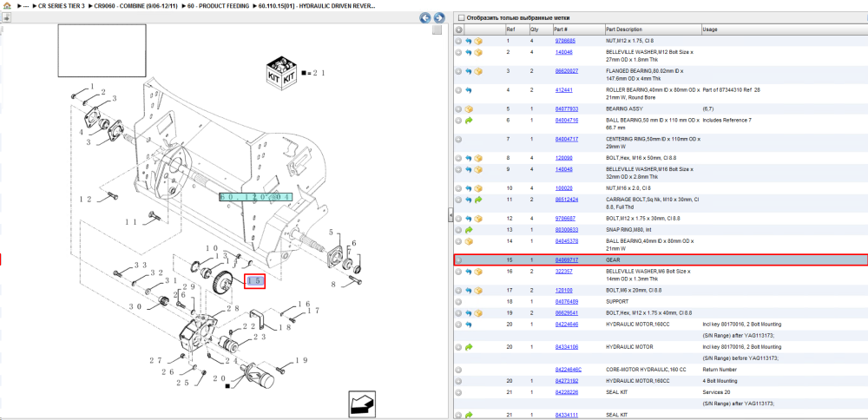Click blue arrow for HYDRAULIC MOTOR 84224646
The image size is (868, 420).
[469, 325]
